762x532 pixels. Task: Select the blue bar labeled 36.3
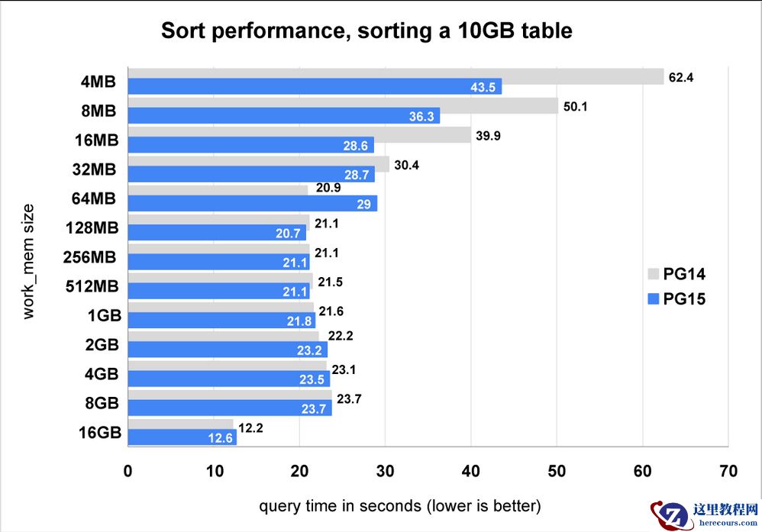point(283,116)
